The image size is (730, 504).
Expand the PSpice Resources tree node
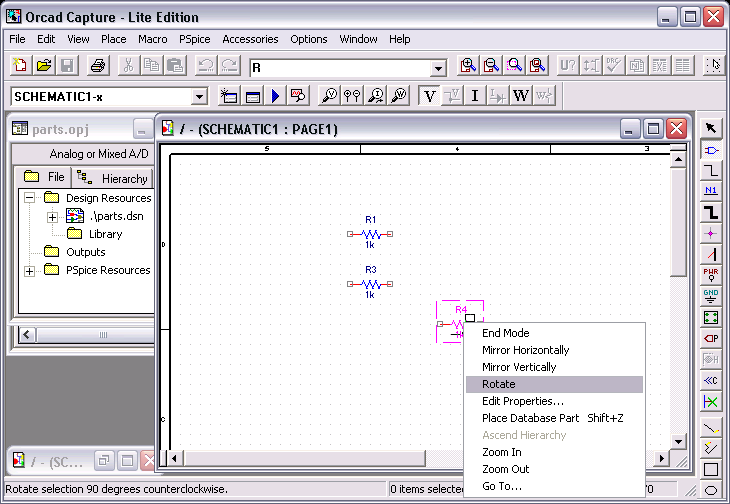(x=29, y=271)
